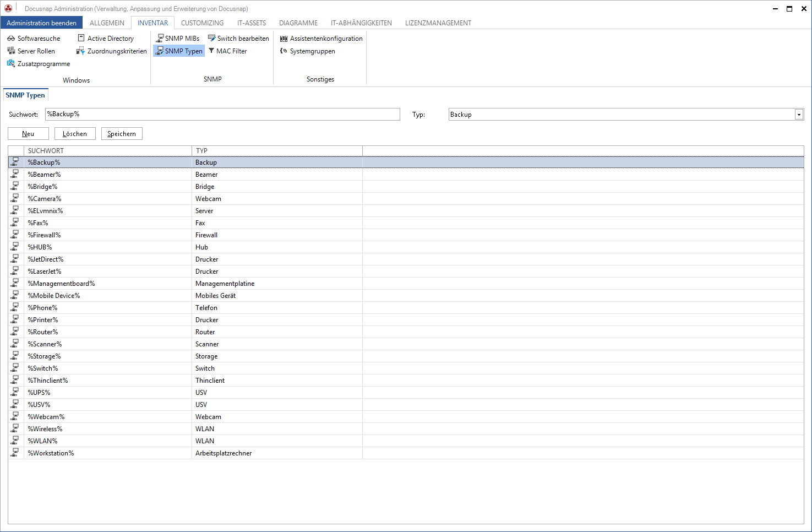Click the Speichern button

pyautogui.click(x=122, y=134)
